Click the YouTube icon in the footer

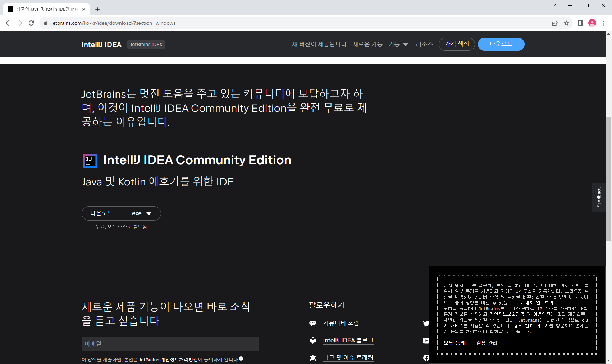426,340
